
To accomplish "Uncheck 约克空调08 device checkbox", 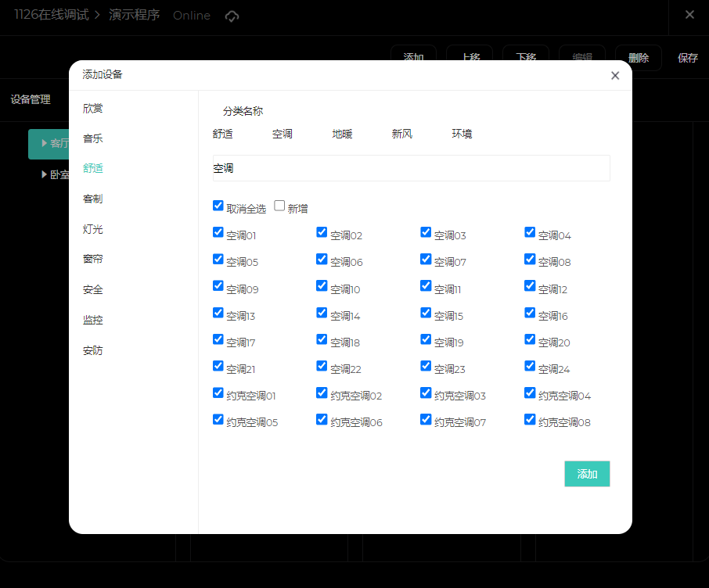I will 530,419.
